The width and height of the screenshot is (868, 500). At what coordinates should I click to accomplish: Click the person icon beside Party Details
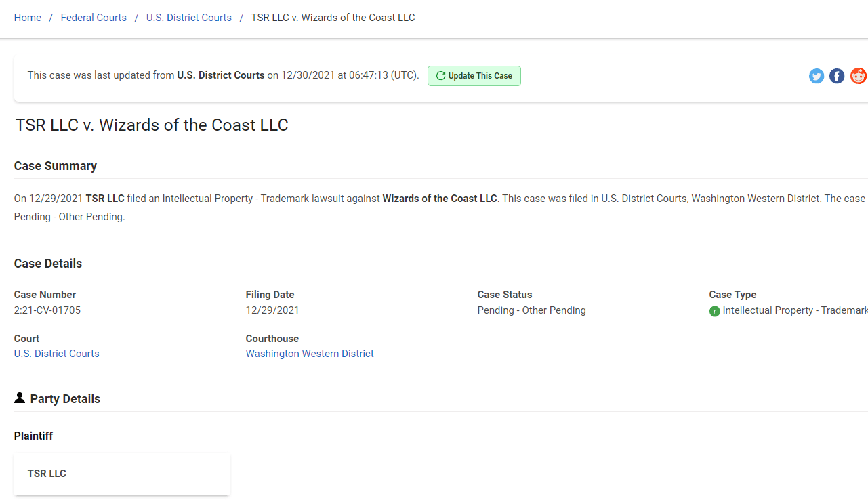[20, 398]
